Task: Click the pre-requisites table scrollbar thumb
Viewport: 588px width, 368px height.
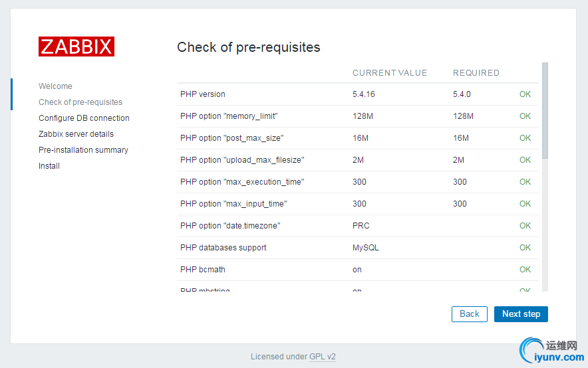Action: tap(545, 110)
